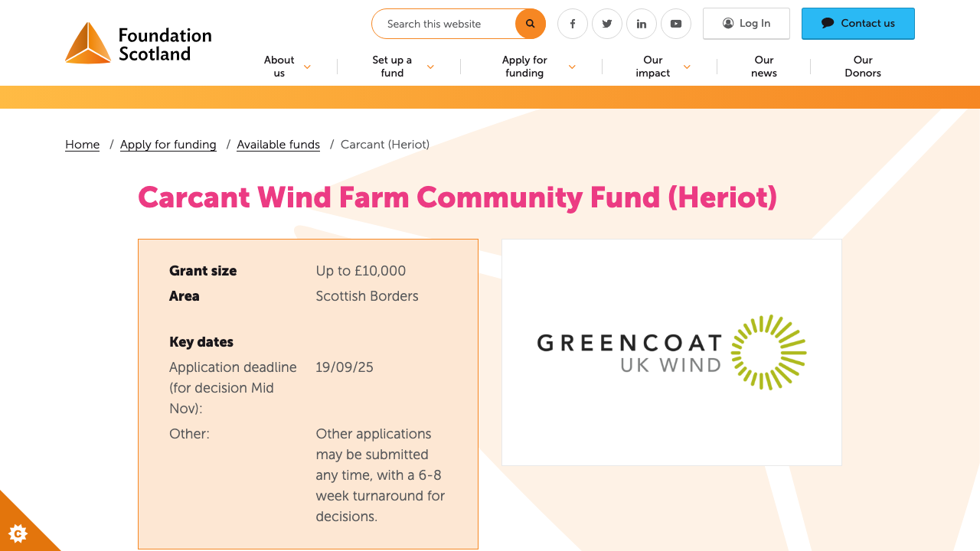Screen dimensions: 980x551
Task: Expand the About us dropdown
Action: pyautogui.click(x=307, y=67)
